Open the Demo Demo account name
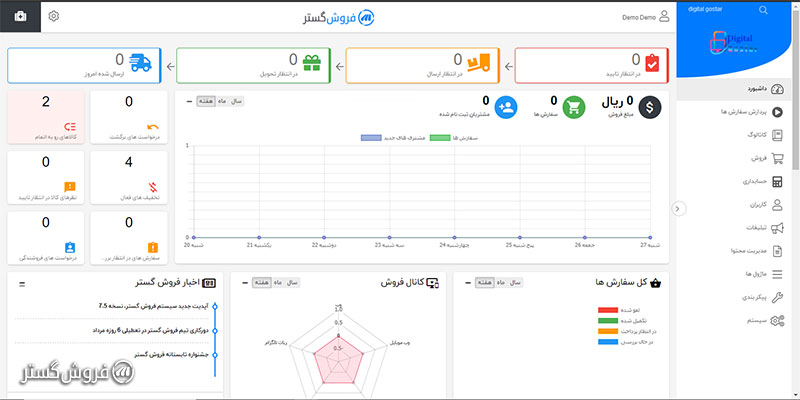Screen dimensions: 800x400 click(639, 17)
